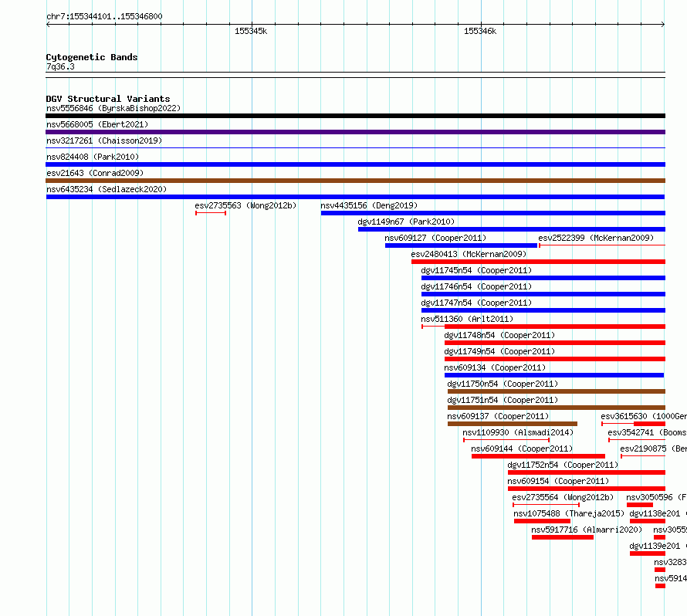Click the right arrow of the ruler
This screenshot has height=616, width=687.
pos(663,25)
